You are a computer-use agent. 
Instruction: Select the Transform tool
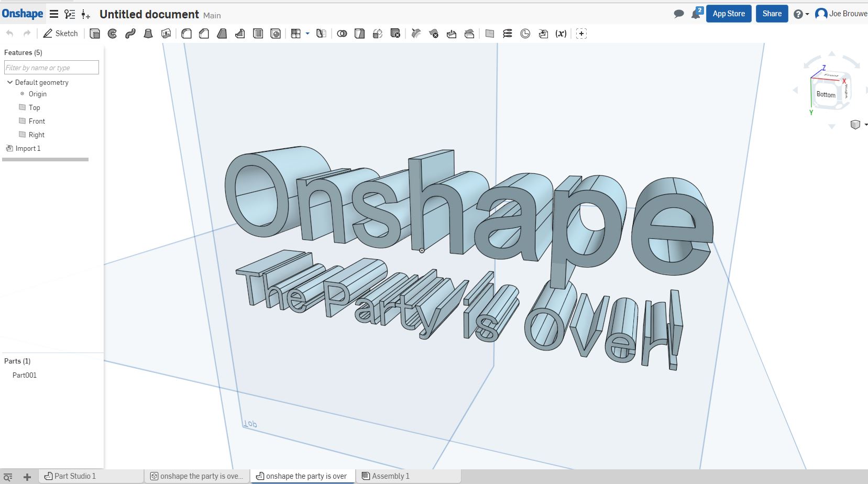pos(378,34)
